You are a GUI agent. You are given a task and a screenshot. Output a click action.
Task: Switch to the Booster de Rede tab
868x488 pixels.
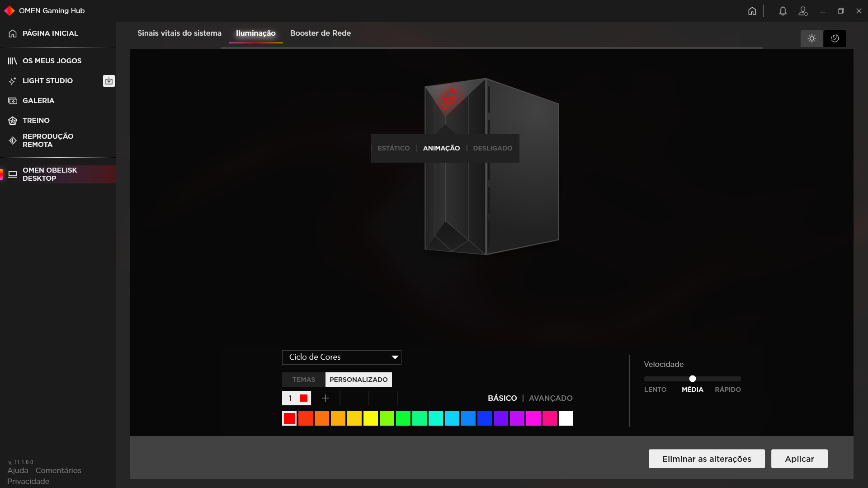(x=320, y=33)
